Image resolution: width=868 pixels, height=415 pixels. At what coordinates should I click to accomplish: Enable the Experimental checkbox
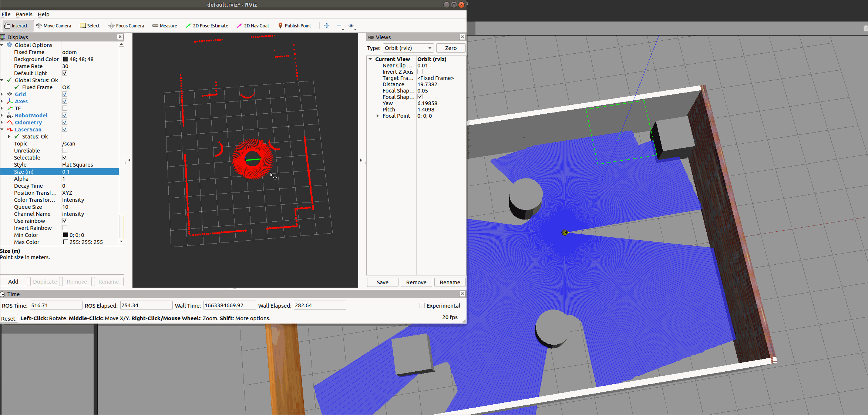(422, 305)
